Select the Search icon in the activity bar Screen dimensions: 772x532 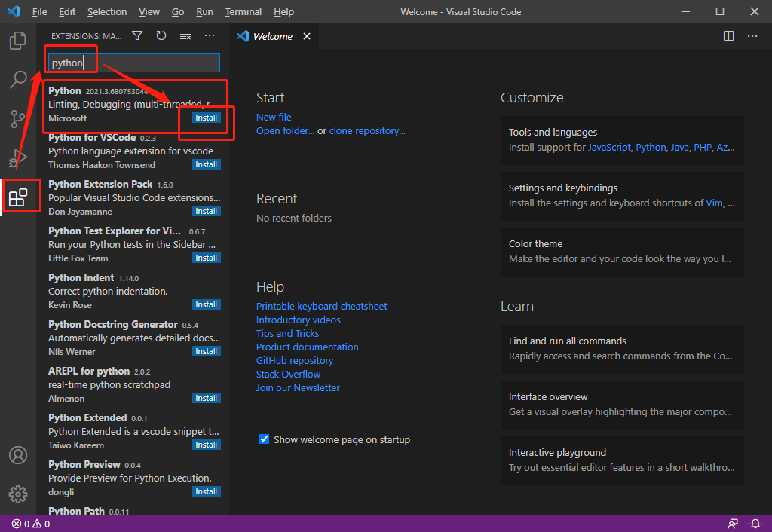[x=17, y=79]
